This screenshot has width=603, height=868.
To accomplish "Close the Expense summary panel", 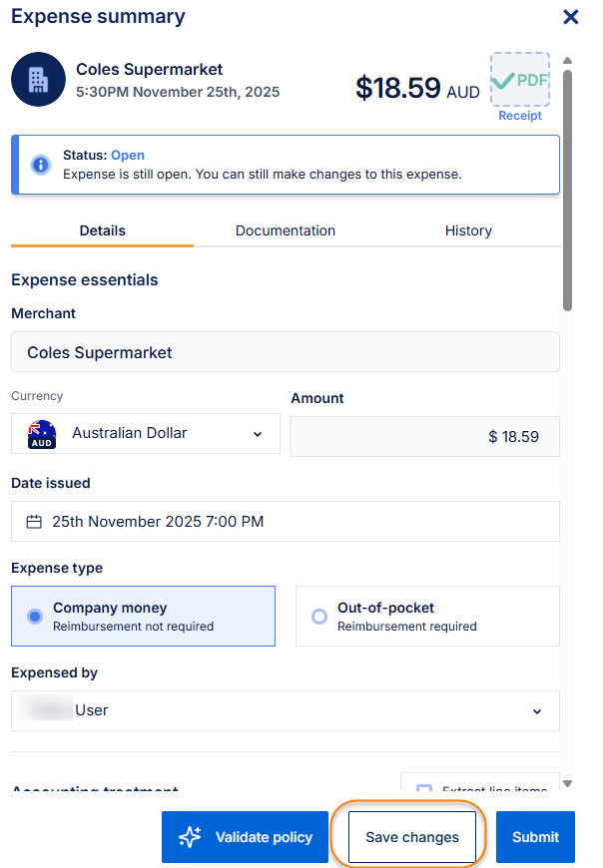I will coord(571,17).
